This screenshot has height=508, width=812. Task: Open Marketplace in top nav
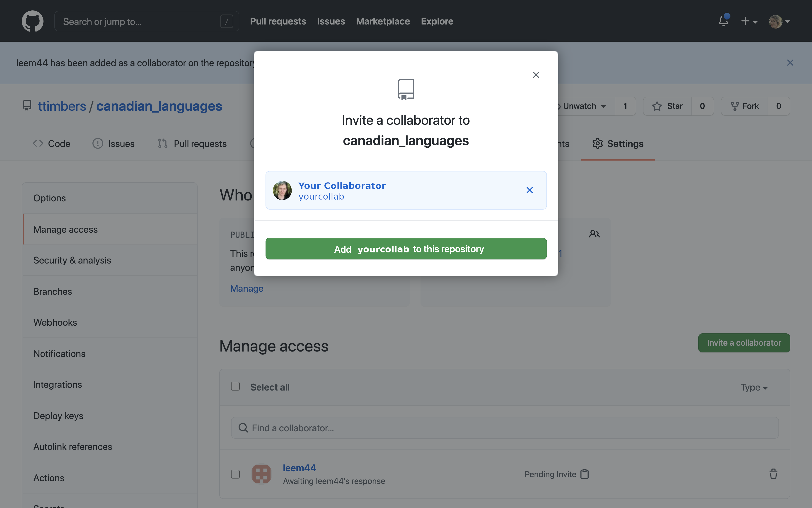pyautogui.click(x=383, y=21)
